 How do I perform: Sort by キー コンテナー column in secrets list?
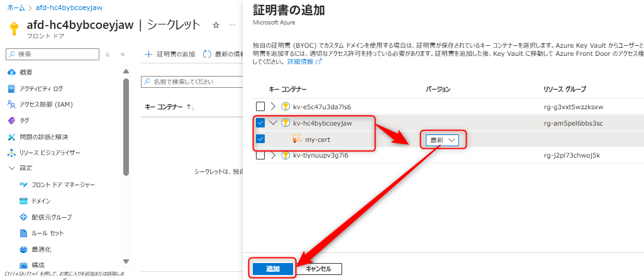[170, 107]
